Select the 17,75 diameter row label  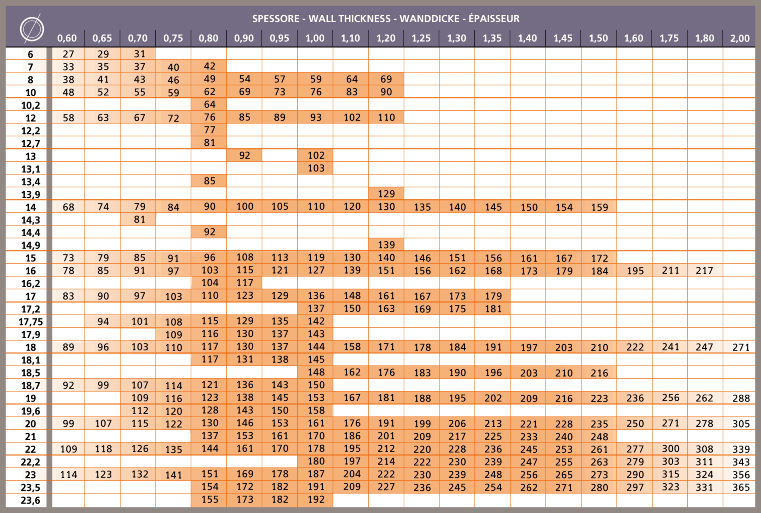pyautogui.click(x=29, y=321)
